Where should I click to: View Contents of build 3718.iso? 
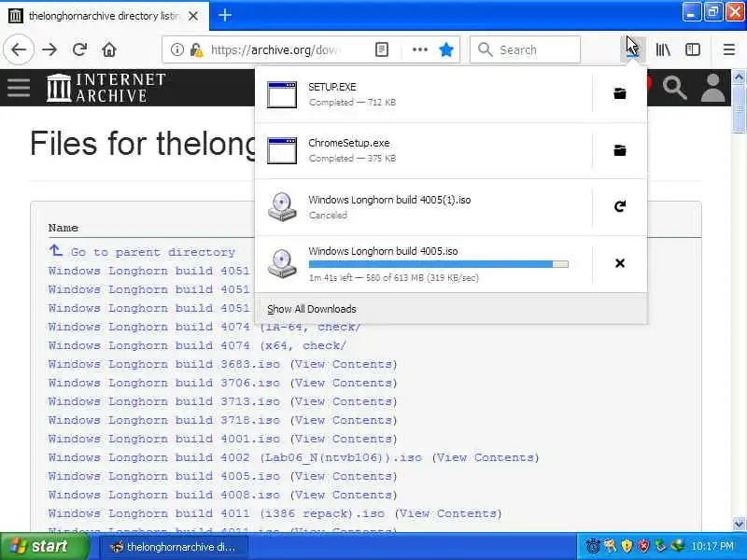coord(344,420)
